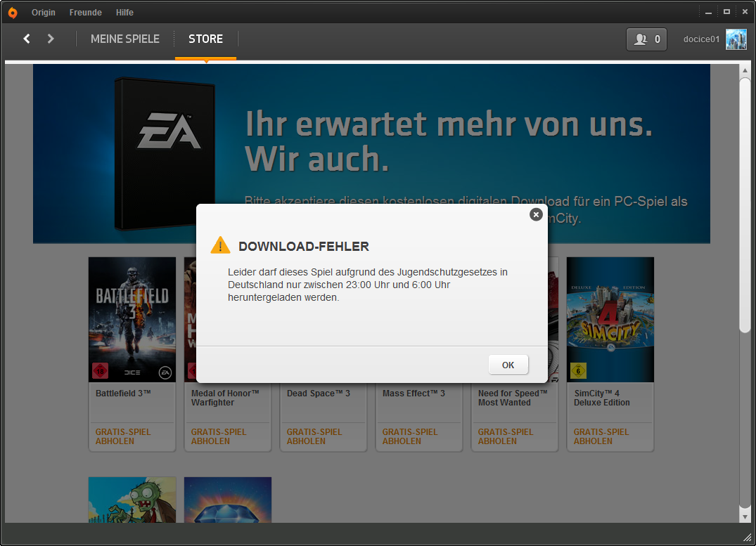This screenshot has height=546, width=756.
Task: Select the SimCity 4 Deluxe Edition cover
Action: point(610,319)
